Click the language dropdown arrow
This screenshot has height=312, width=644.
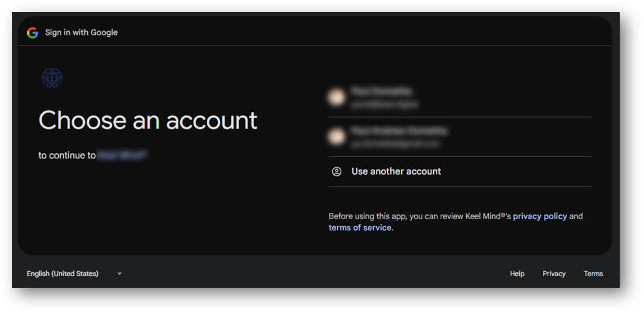[120, 273]
